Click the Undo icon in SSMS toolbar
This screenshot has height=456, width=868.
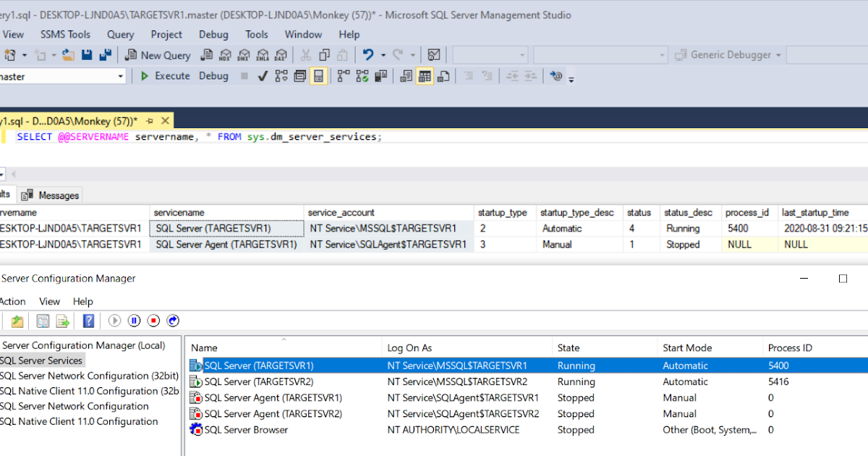tap(367, 54)
